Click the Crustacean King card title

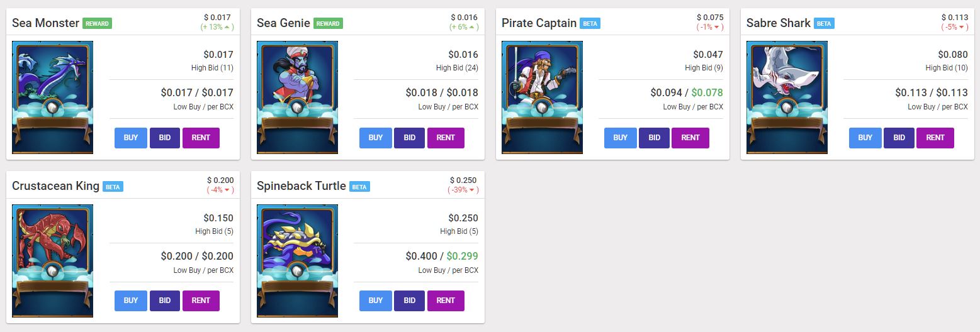click(x=55, y=186)
